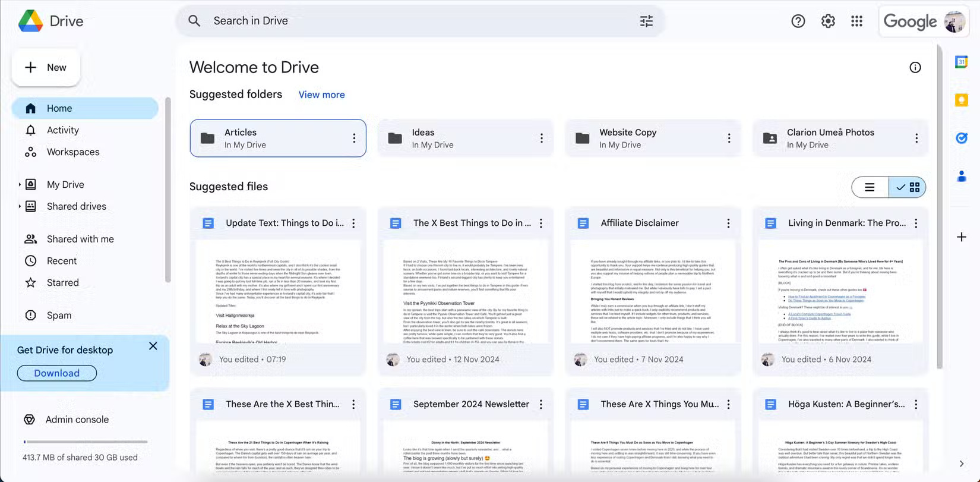Open Affiliate Disclaimer document thumbnail

(x=653, y=292)
